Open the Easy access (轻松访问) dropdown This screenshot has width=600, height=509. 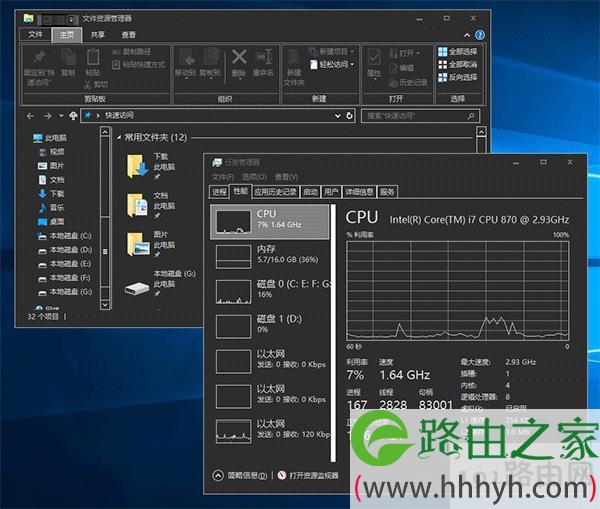coord(332,64)
